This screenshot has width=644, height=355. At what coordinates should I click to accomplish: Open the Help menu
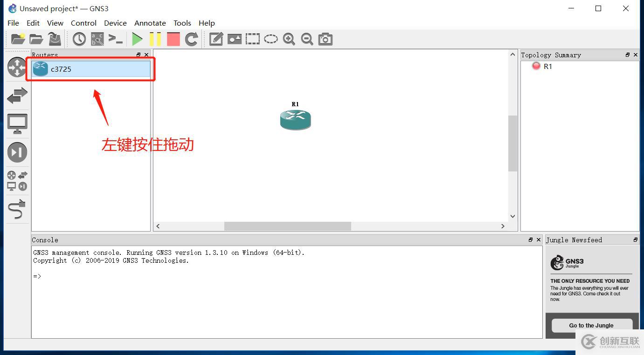207,23
